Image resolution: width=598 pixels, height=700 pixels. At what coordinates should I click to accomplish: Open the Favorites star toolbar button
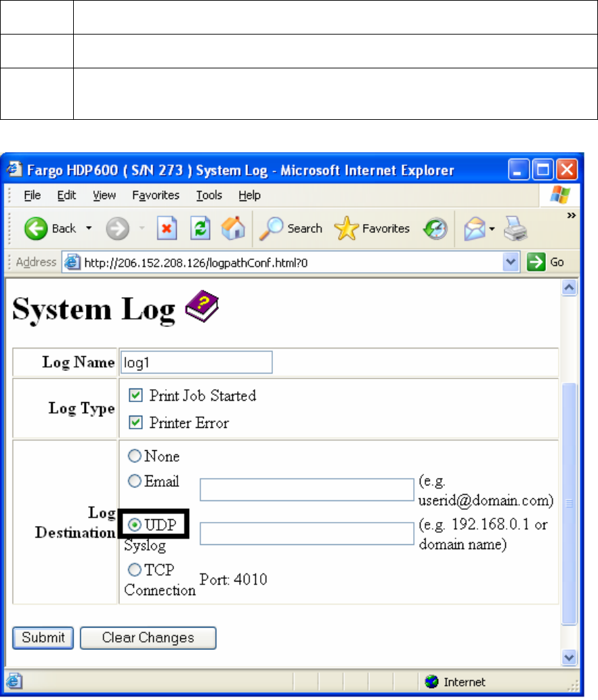click(372, 229)
